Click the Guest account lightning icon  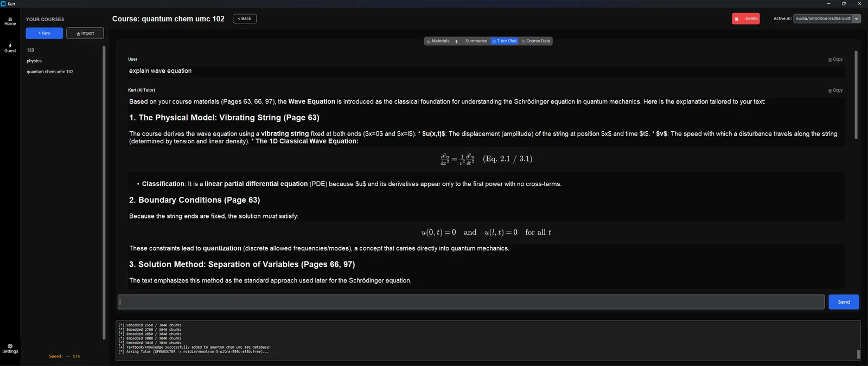[x=10, y=48]
